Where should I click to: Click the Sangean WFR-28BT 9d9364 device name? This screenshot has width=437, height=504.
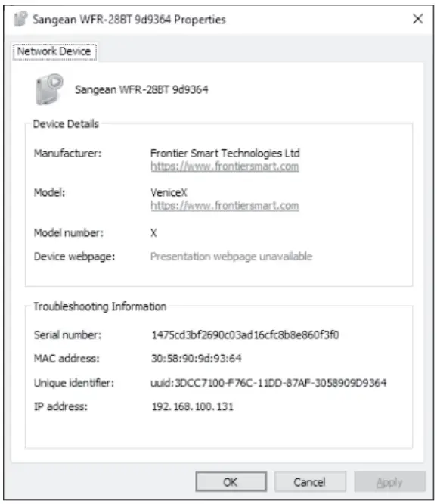141,89
